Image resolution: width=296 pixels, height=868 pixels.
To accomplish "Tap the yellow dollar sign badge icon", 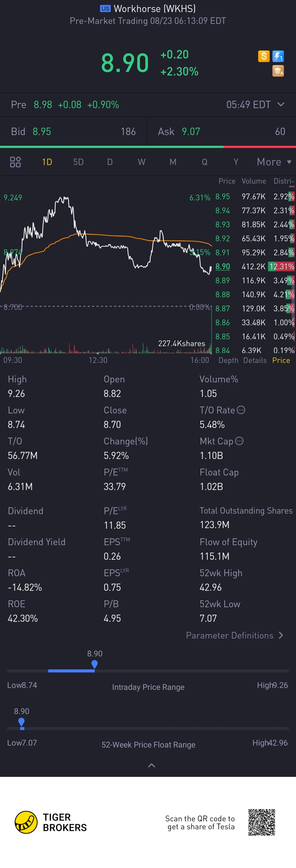I will point(264,56).
